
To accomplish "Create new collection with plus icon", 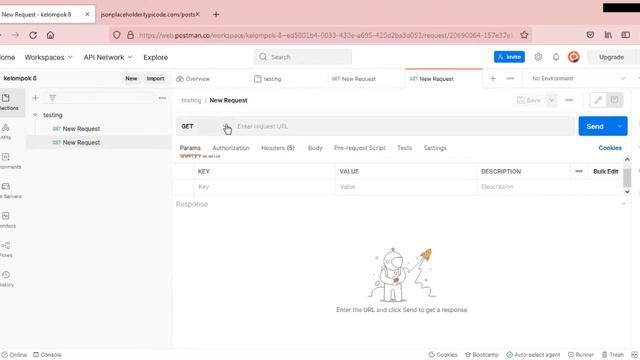I will pos(36,98).
